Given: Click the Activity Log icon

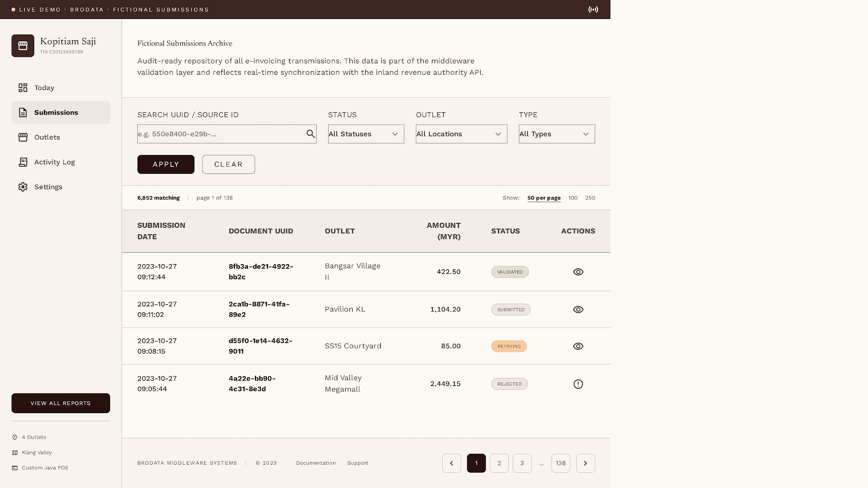Looking at the screenshot, I should point(23,162).
